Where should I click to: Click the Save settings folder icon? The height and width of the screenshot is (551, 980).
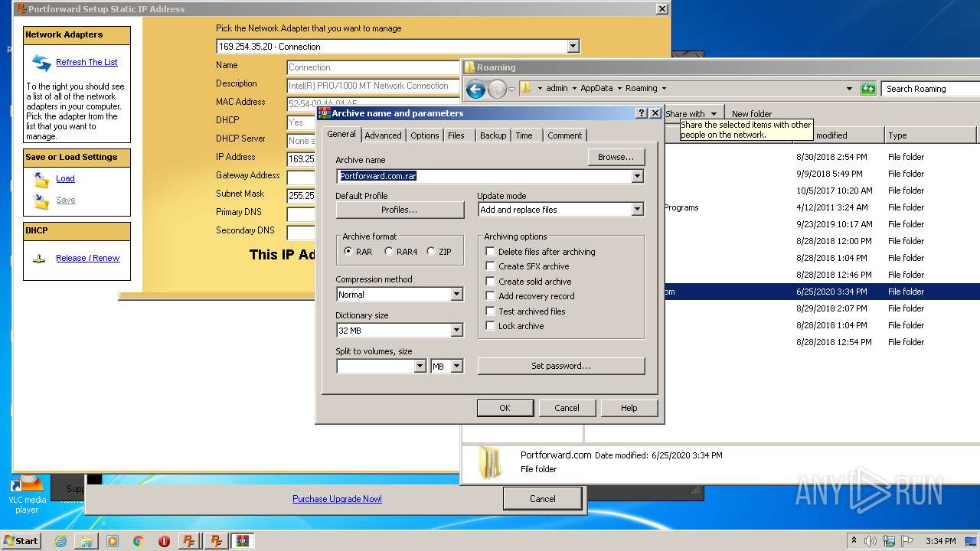coord(41,201)
